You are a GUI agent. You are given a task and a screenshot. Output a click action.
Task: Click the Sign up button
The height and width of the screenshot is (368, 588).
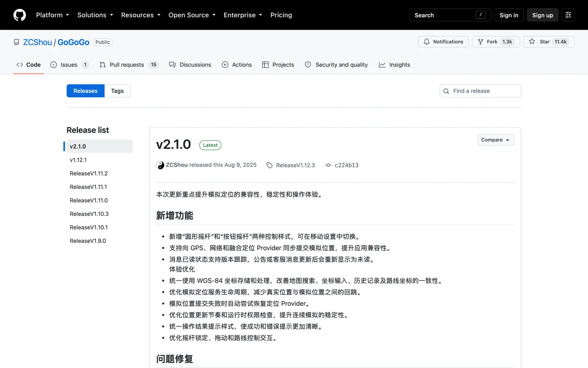tap(542, 15)
